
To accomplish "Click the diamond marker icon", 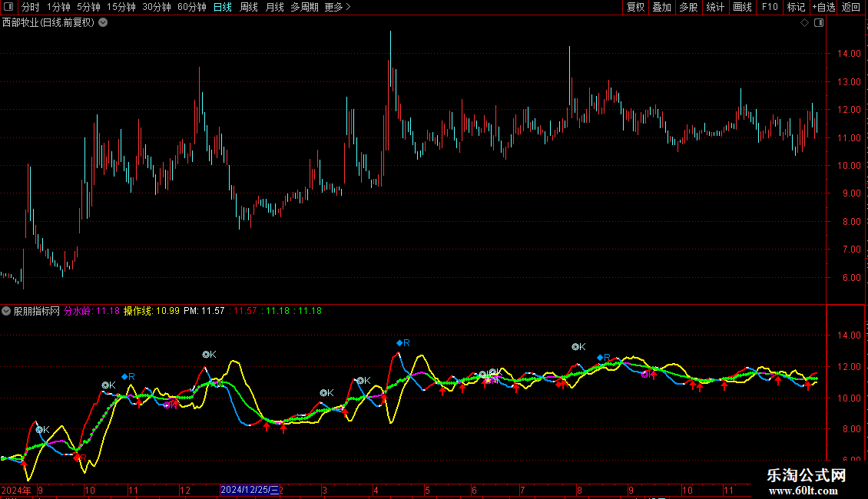I will [805, 23].
